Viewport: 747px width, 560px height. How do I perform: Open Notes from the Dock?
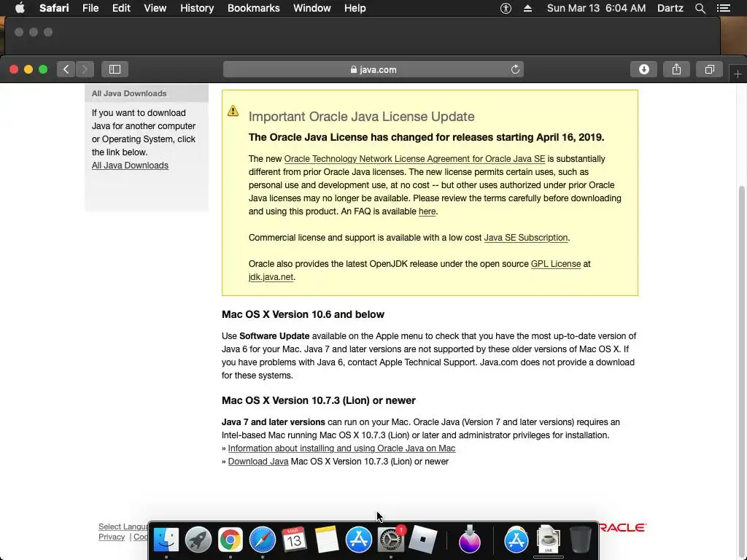(x=326, y=540)
